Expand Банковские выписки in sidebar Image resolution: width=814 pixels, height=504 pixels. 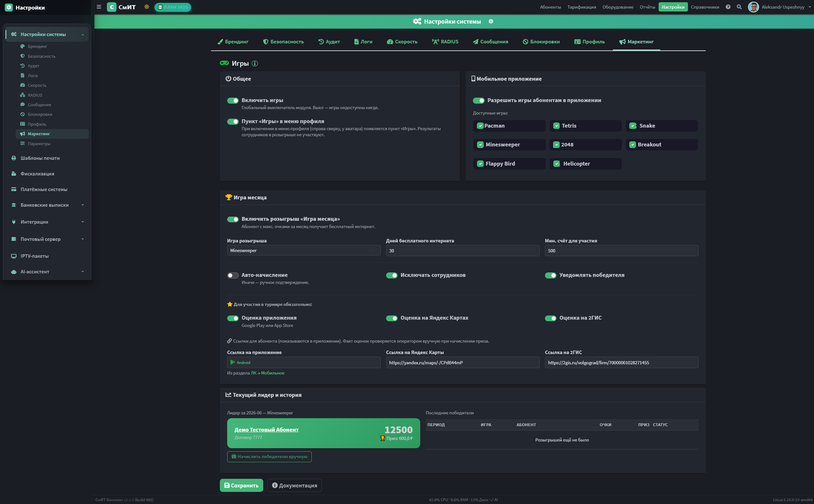(47, 205)
